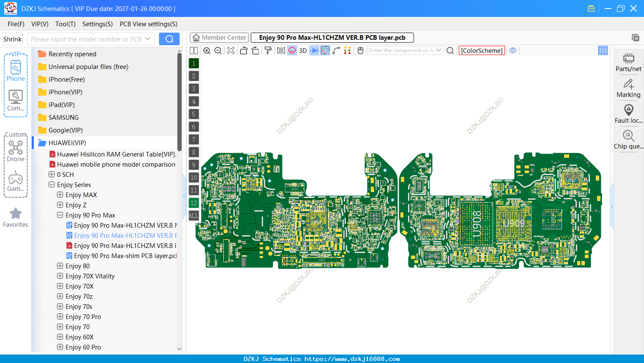Select Game console category in sidebar
The width and height of the screenshot is (644, 363).
click(x=16, y=181)
